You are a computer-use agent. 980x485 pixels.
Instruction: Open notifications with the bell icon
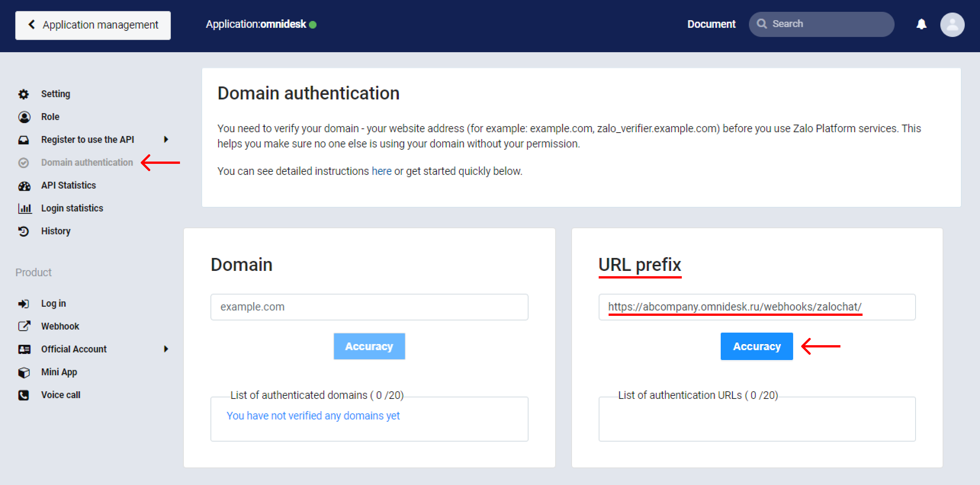pyautogui.click(x=921, y=24)
